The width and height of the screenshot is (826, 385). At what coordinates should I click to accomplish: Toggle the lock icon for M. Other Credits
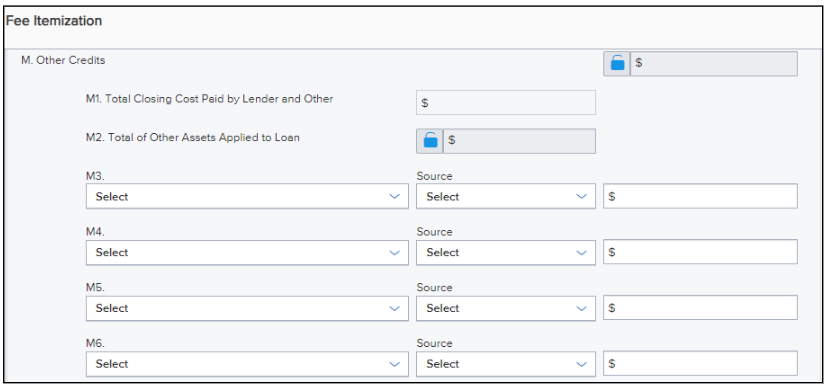click(617, 64)
